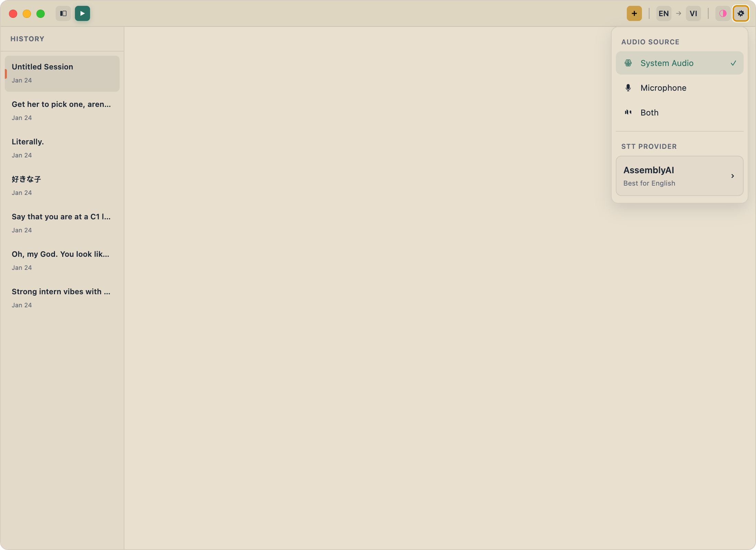Screen dimensions: 756x550
Task: Click the Both waveform icon
Action: (x=628, y=112)
